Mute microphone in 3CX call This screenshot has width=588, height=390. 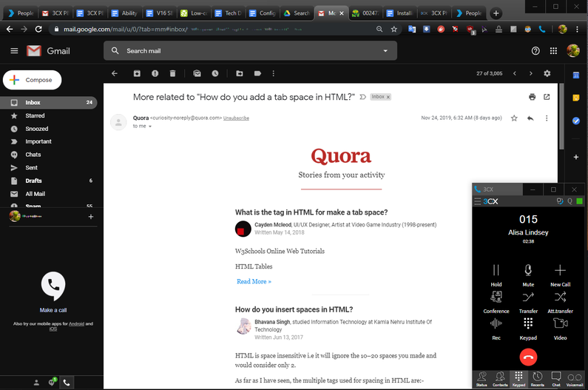[528, 275]
